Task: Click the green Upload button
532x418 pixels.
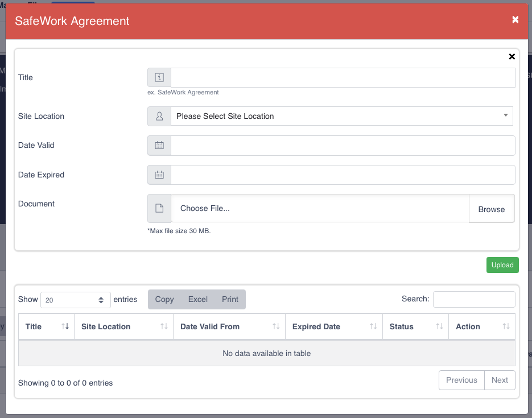Action: (x=502, y=265)
